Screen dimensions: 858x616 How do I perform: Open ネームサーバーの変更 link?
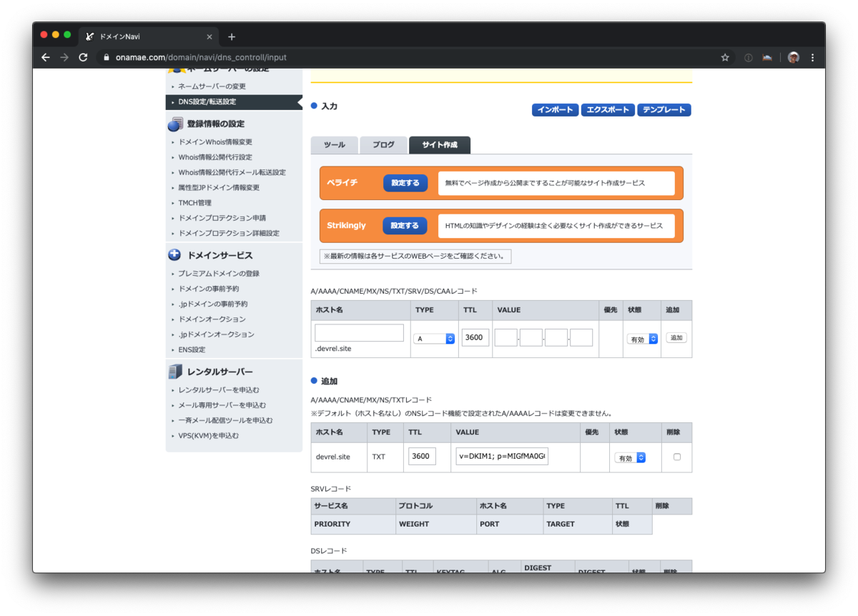[x=212, y=86]
